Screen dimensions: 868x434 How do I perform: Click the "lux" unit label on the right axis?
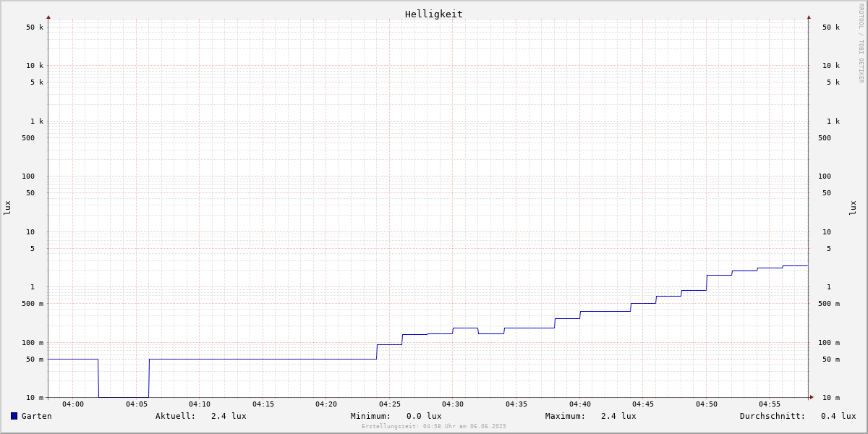pos(853,208)
